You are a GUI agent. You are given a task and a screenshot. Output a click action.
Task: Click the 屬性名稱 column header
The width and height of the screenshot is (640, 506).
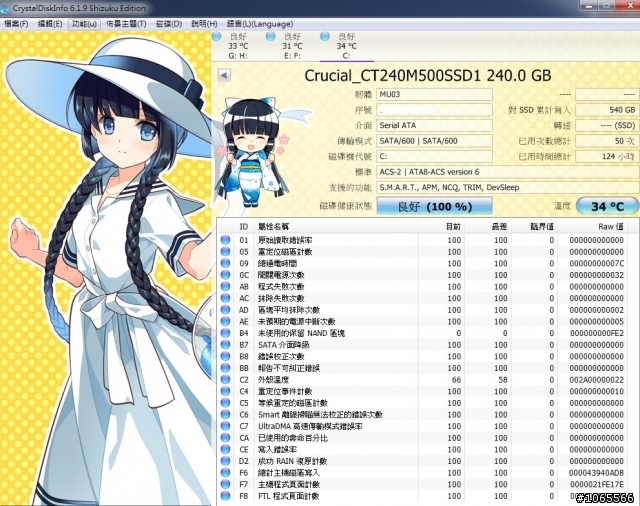(x=336, y=226)
